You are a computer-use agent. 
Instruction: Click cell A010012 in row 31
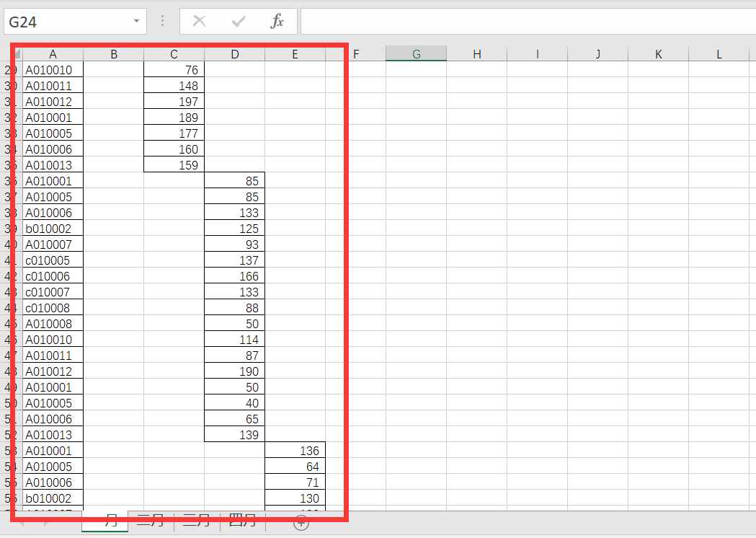[53, 102]
